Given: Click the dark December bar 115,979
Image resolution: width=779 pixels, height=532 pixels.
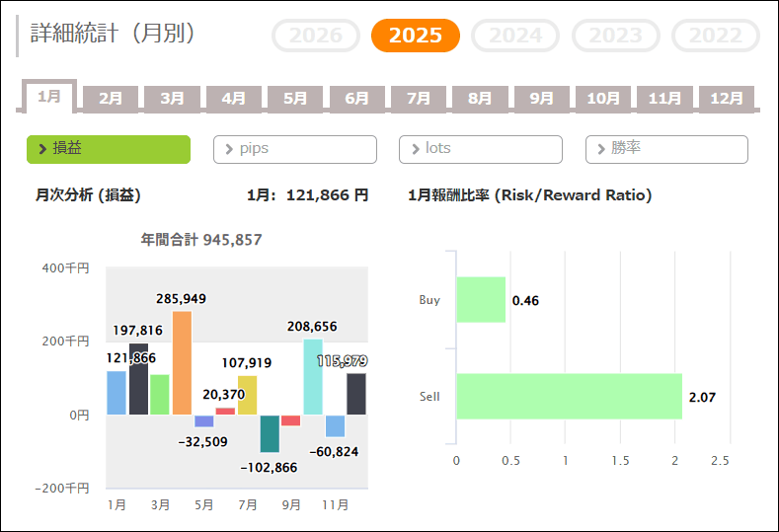Looking at the screenshot, I should coord(356,393).
